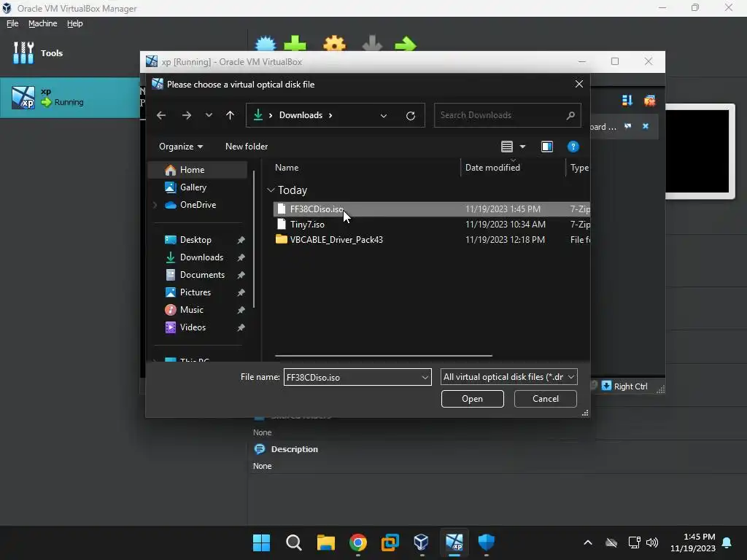Open Google Chrome from taskbar
The image size is (747, 560).
coord(357,542)
